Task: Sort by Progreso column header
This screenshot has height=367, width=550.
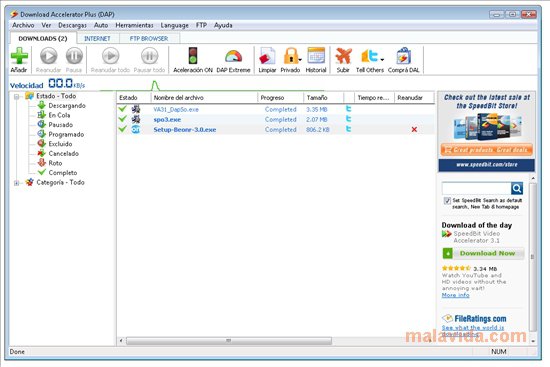Action: pyautogui.click(x=280, y=98)
